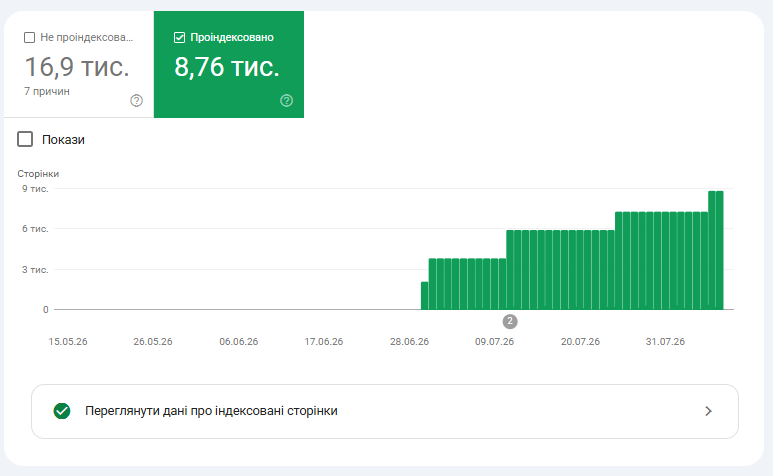The image size is (773, 476).
Task: Select the green 8,76 тис. indexed tab
Action: click(229, 65)
